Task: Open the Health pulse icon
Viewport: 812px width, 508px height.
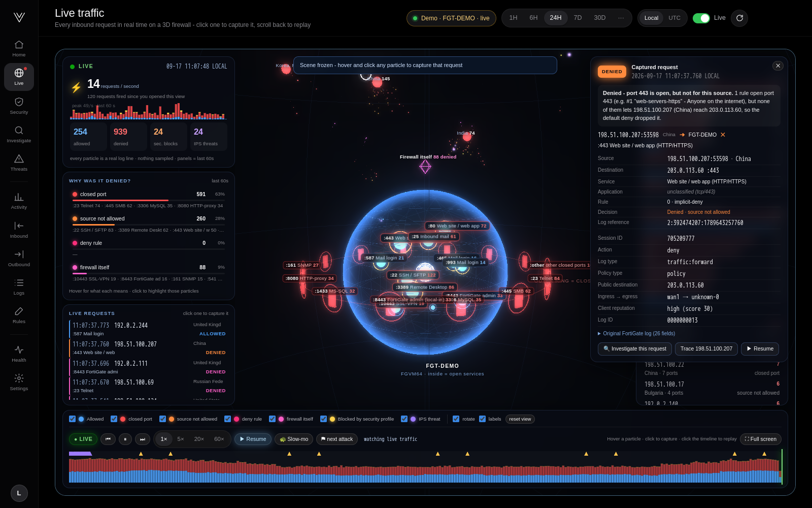Action: coord(19,354)
